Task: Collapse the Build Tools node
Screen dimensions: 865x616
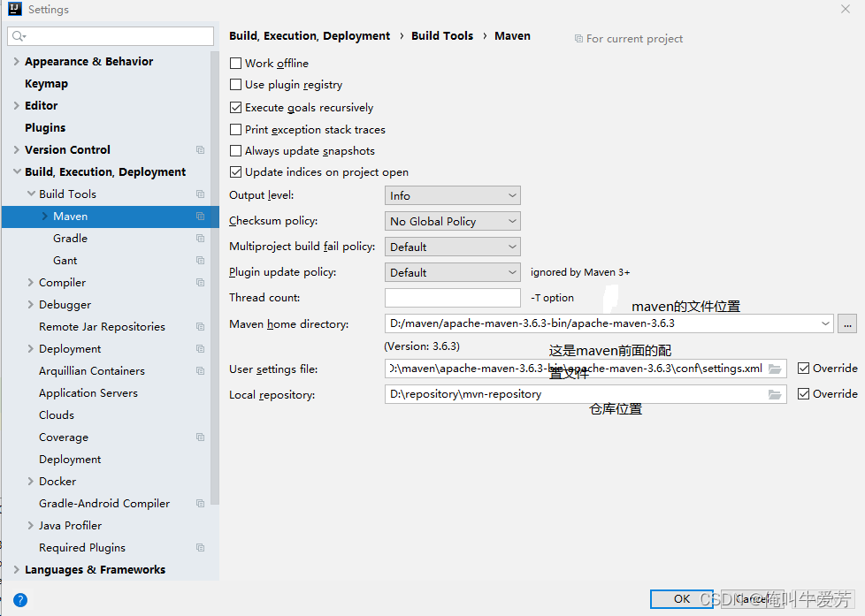Action: click(31, 194)
